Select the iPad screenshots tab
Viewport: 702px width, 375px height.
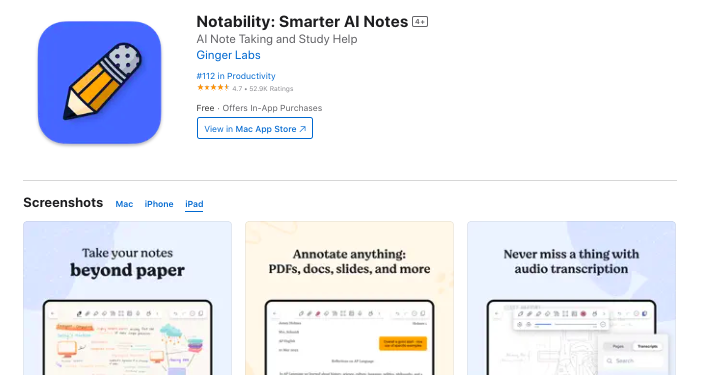point(194,204)
